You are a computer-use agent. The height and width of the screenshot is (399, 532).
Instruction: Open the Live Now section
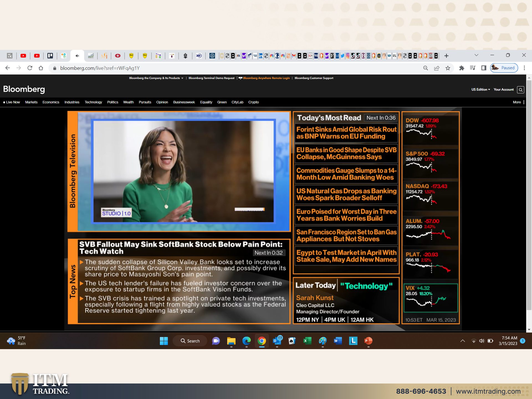click(x=12, y=102)
